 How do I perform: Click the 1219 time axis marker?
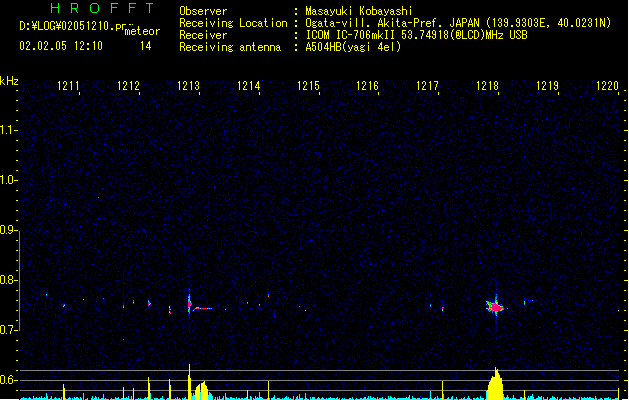pyautogui.click(x=547, y=86)
